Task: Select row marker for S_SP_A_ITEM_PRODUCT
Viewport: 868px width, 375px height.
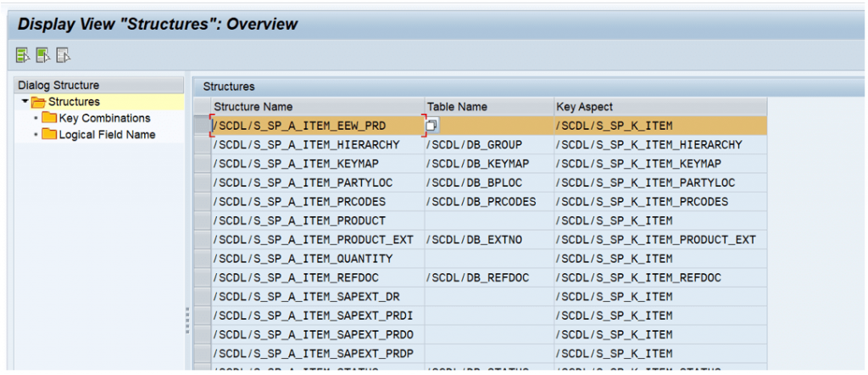Action: click(x=202, y=221)
